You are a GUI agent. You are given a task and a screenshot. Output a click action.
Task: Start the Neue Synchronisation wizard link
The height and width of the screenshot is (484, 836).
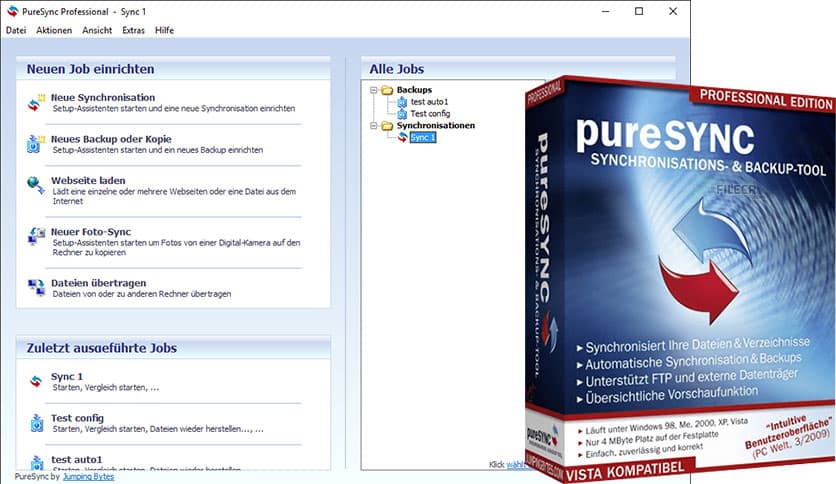pos(103,98)
